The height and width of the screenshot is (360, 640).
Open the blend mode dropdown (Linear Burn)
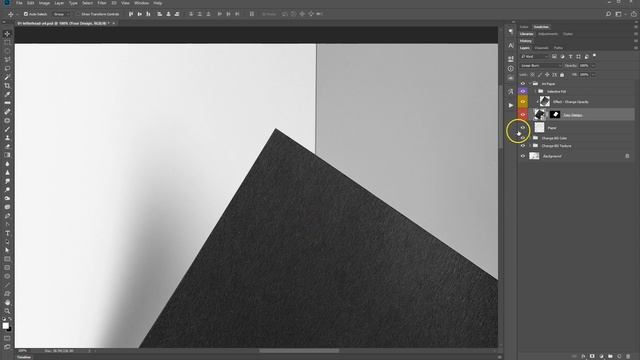pyautogui.click(x=540, y=65)
